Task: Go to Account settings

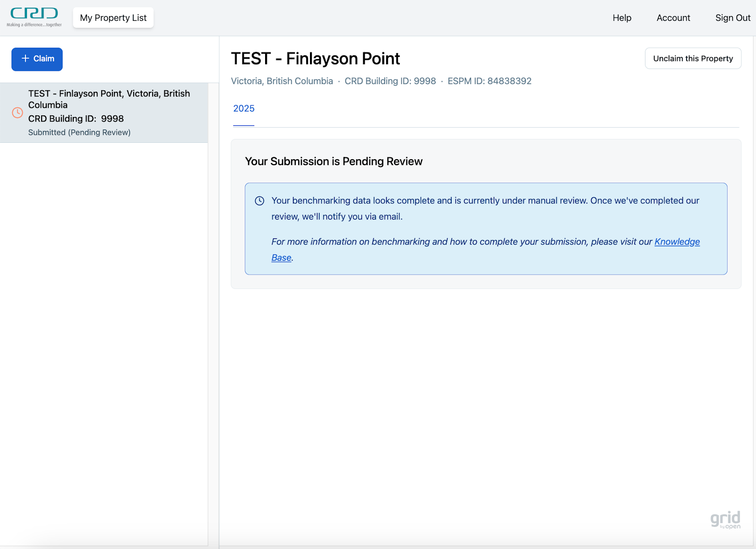Action: [x=673, y=18]
